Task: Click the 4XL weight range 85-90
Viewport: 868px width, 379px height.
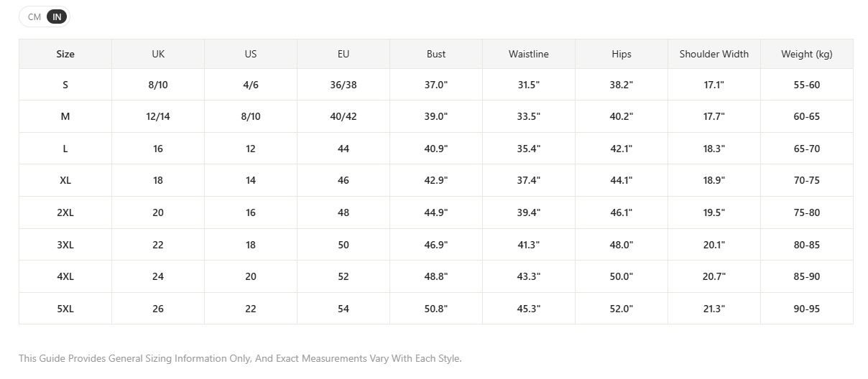Action: click(x=807, y=276)
